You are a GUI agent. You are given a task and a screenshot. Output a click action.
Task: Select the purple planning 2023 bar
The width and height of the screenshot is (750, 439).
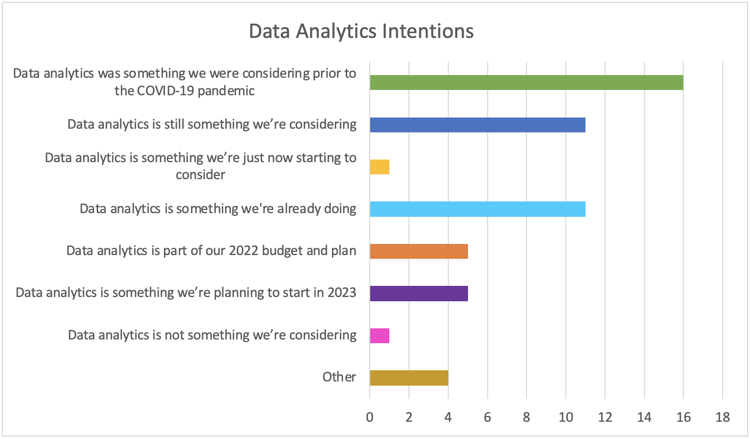[x=419, y=293]
